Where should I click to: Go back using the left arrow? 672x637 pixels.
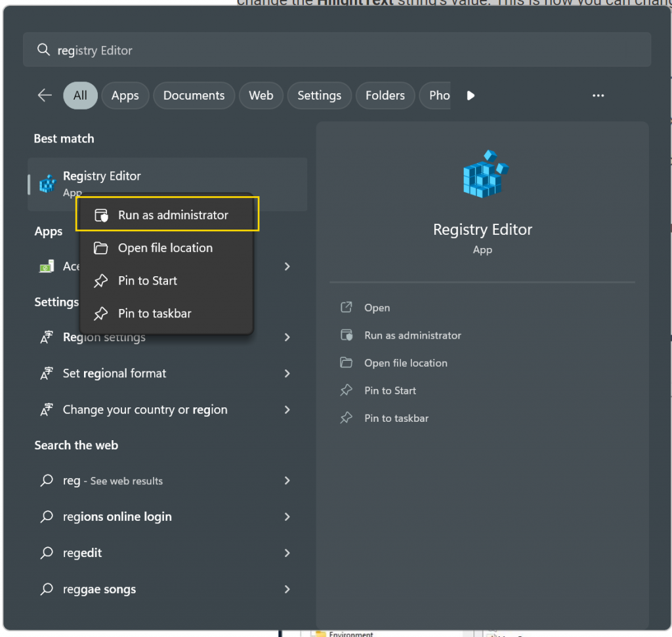[x=45, y=95]
